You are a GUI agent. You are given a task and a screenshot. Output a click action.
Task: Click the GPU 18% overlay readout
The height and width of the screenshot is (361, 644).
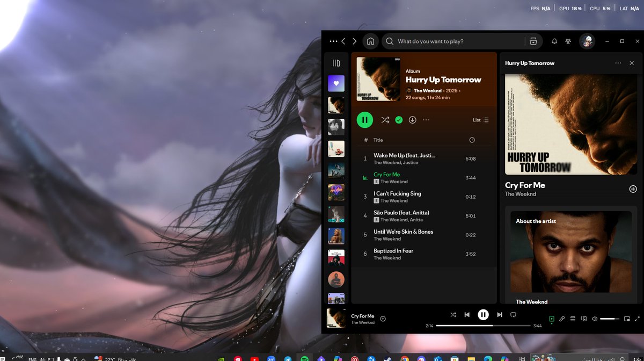(570, 9)
